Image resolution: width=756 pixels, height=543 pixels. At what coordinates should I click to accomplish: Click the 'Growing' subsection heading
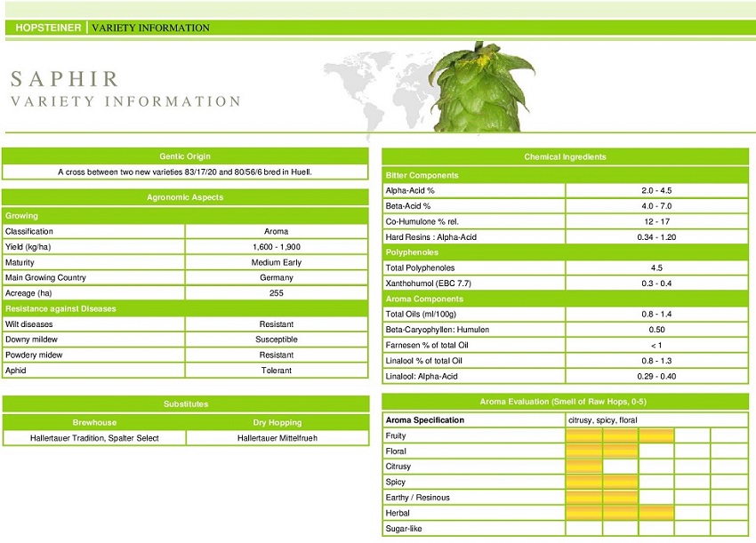(x=21, y=215)
